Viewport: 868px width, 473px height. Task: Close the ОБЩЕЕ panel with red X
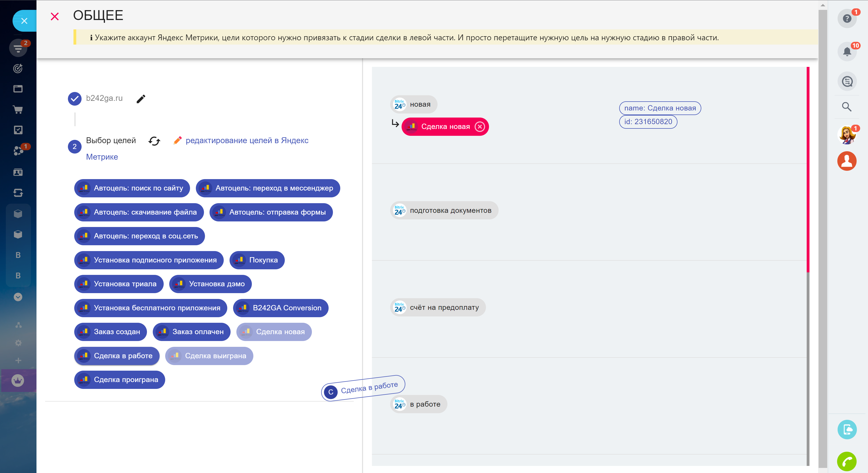[54, 16]
